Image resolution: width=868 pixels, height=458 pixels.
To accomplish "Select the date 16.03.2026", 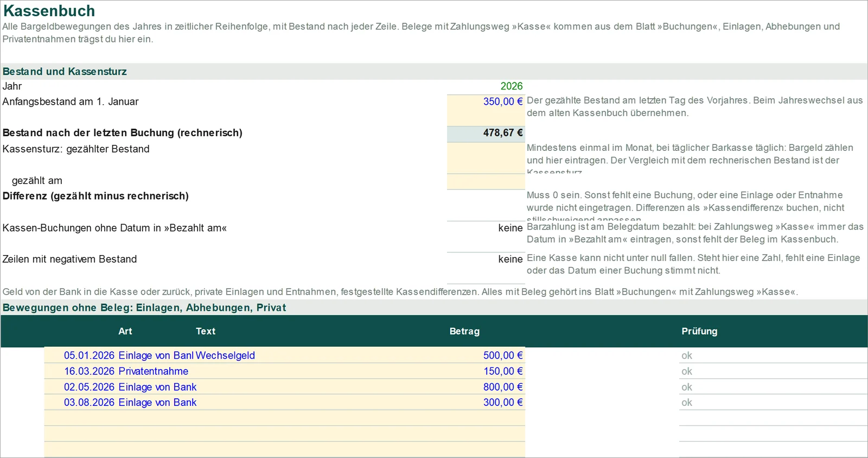I will click(89, 371).
